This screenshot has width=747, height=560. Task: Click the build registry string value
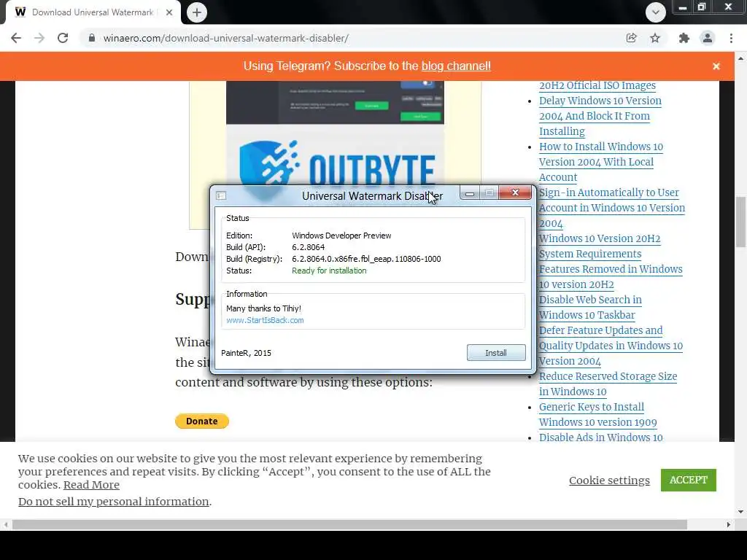click(x=366, y=259)
